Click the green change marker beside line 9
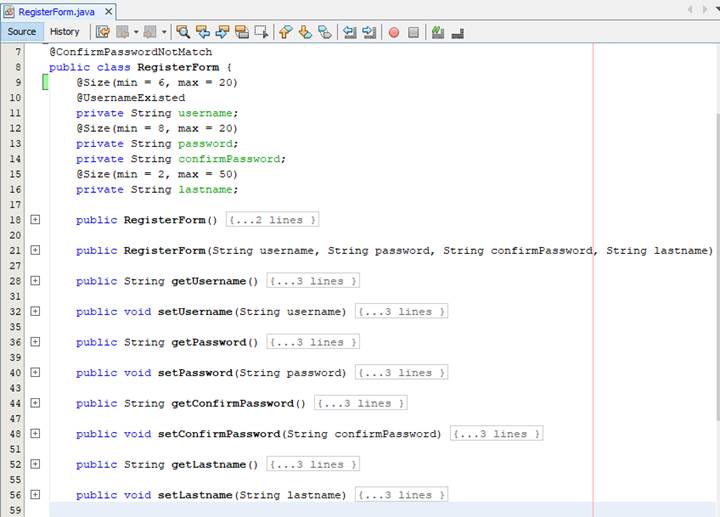 (45, 83)
